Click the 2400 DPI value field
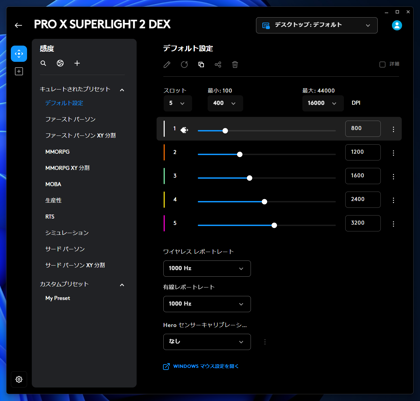This screenshot has height=401, width=420. (x=363, y=200)
